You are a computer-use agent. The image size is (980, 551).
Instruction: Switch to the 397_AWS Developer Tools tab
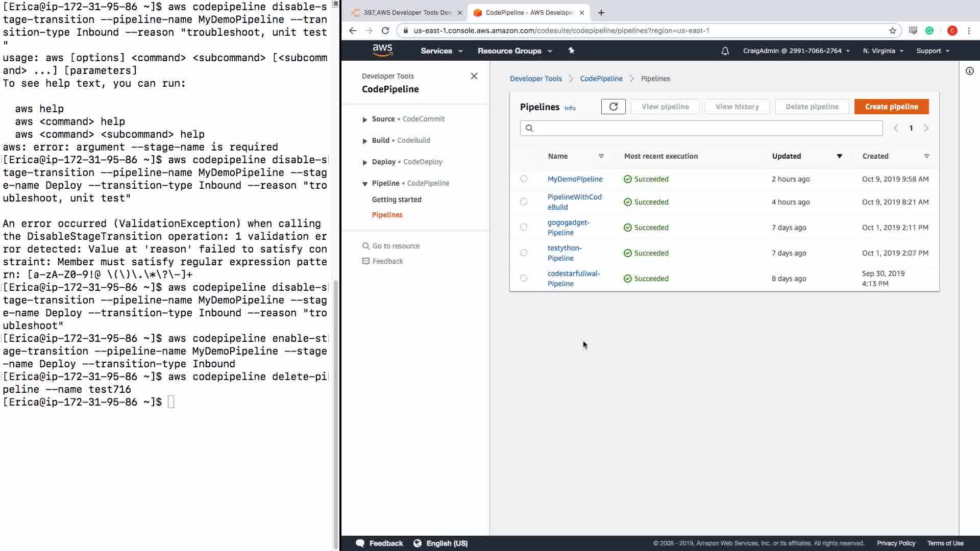coord(407,13)
